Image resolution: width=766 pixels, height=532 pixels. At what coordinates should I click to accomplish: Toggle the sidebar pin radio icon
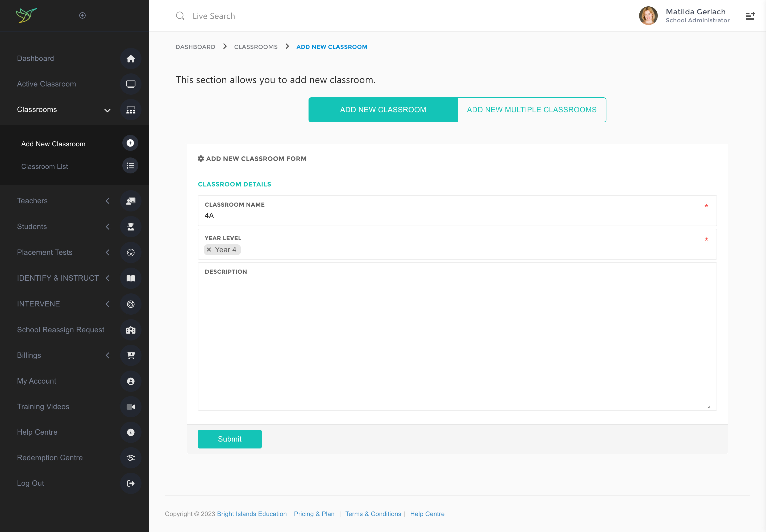pos(82,15)
